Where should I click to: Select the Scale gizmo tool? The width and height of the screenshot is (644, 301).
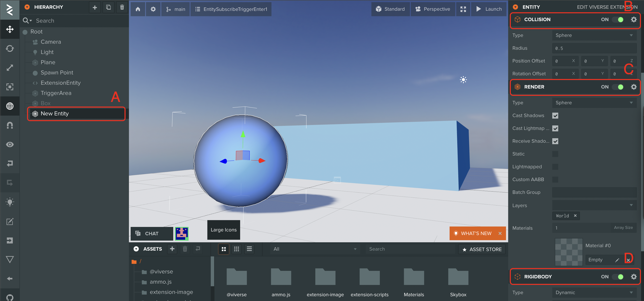point(10,68)
